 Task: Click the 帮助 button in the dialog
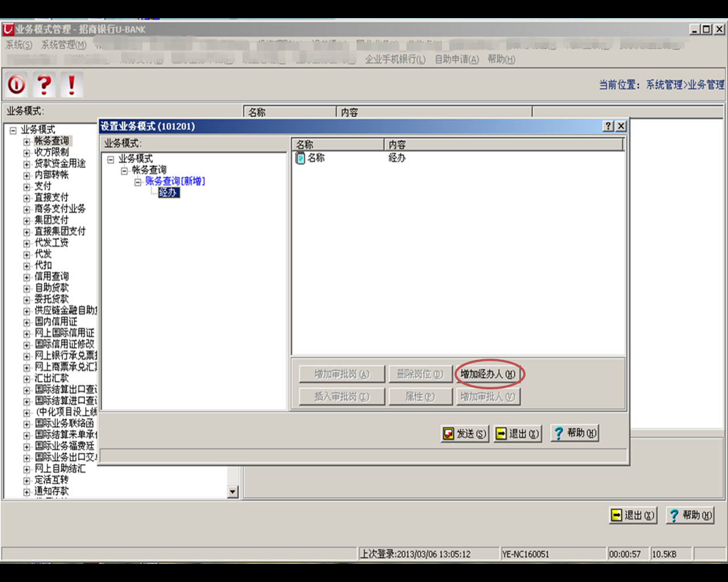(x=575, y=433)
